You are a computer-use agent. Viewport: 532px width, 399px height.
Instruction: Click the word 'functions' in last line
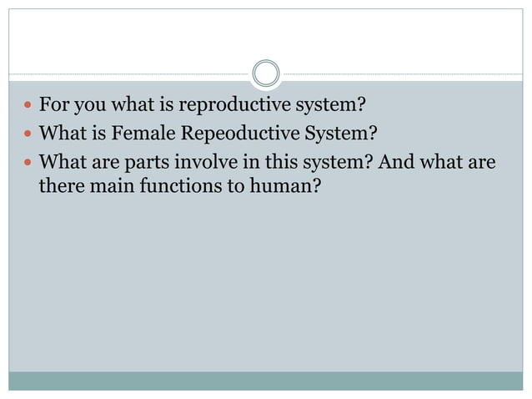180,186
